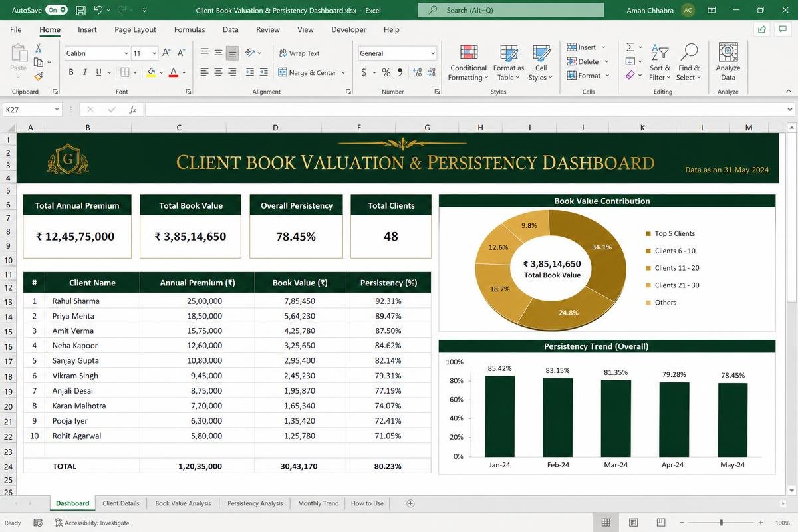Click the Copy icon in Clipboard group

coord(39,63)
